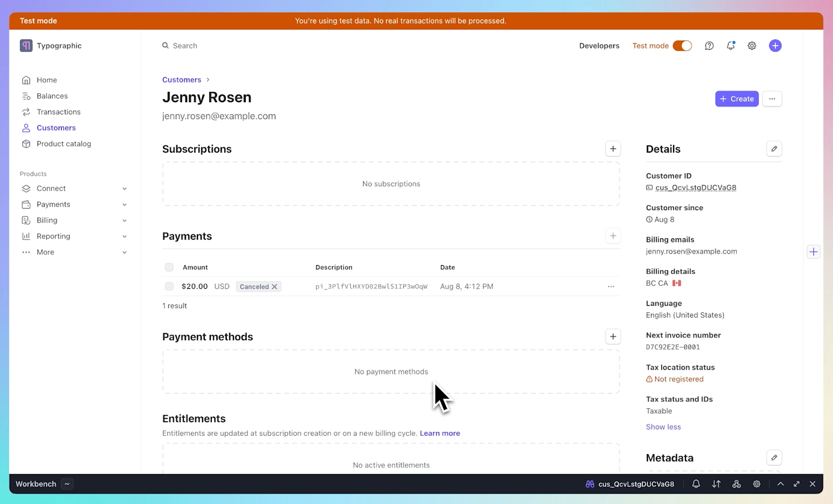Check the $20.00 payment row checkbox
833x504 pixels.
point(169,287)
